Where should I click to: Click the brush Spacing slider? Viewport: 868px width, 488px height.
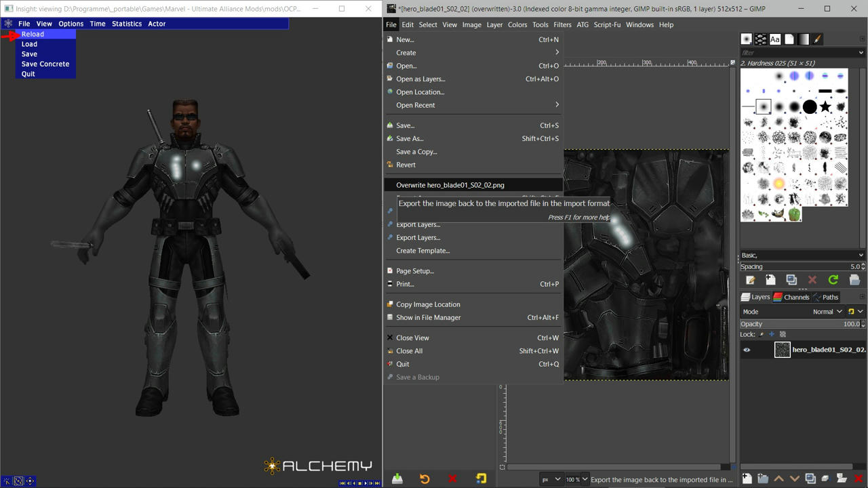pyautogui.click(x=802, y=266)
